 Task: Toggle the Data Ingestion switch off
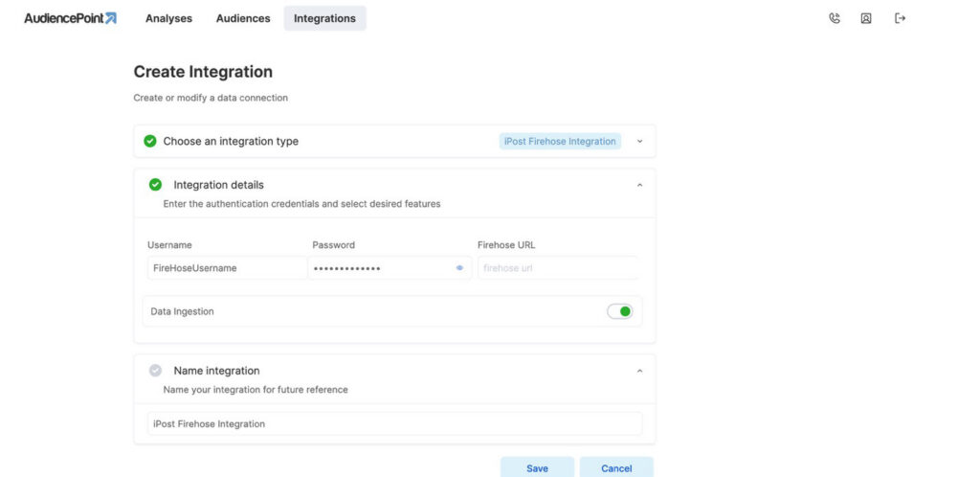click(x=620, y=311)
